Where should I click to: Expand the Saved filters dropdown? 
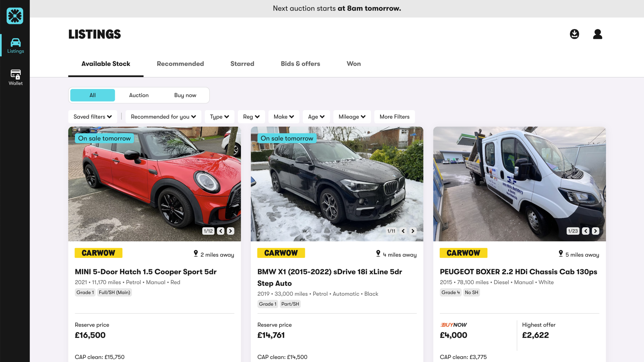coord(93,117)
